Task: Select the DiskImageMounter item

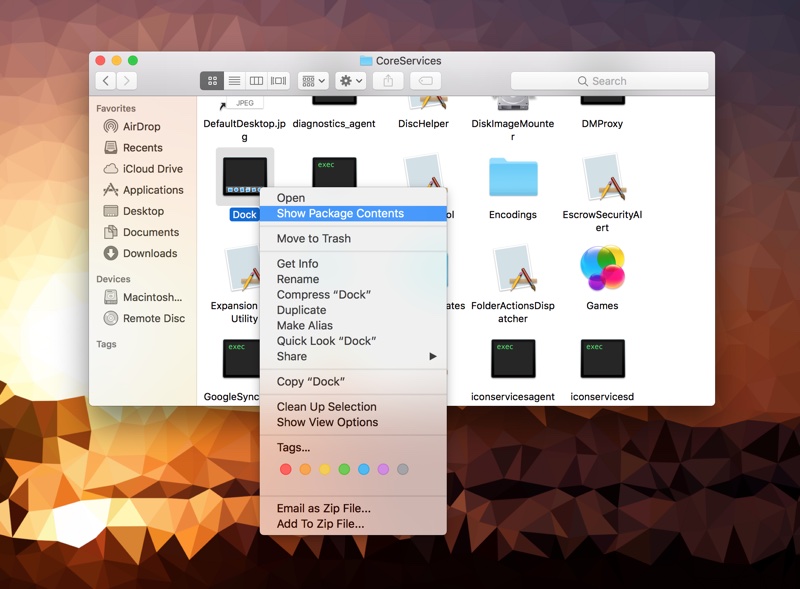Action: [x=513, y=103]
